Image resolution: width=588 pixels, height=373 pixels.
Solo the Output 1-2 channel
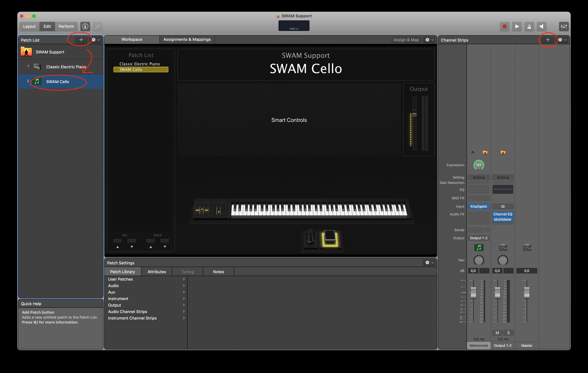508,333
